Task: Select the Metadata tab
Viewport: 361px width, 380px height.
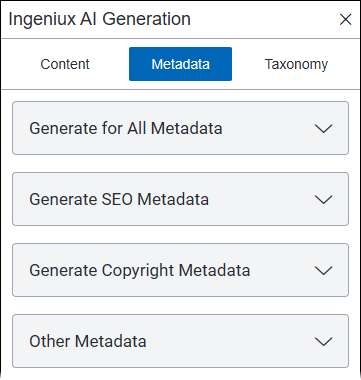Action: pyautogui.click(x=180, y=64)
